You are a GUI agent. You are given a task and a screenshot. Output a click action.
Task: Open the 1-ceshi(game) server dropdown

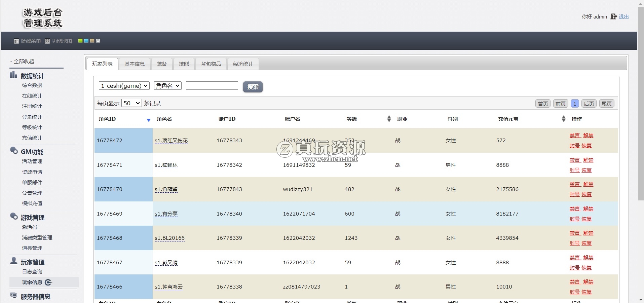[124, 86]
